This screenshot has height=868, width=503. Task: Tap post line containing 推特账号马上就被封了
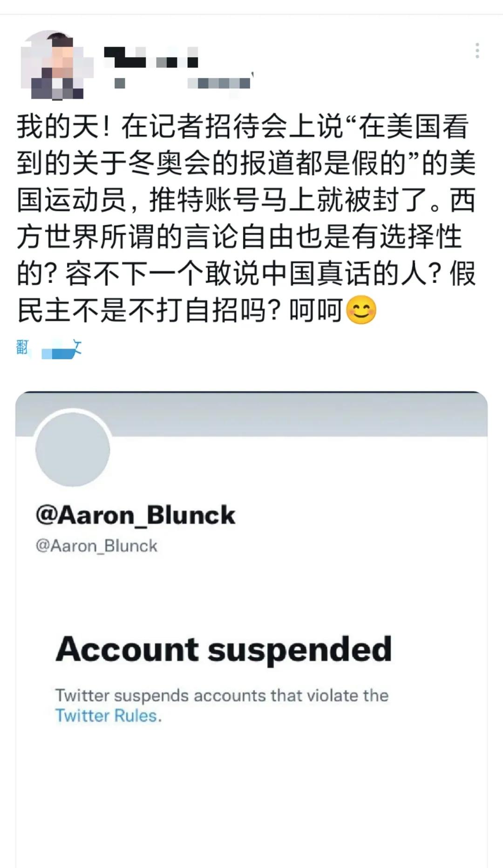(x=246, y=200)
